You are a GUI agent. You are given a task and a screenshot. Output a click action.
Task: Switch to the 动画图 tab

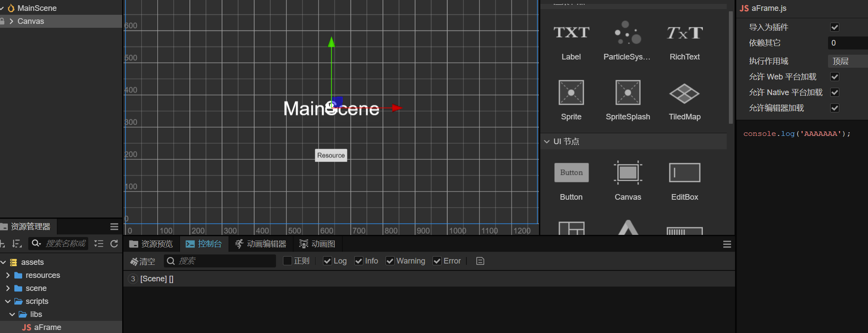pyautogui.click(x=317, y=244)
